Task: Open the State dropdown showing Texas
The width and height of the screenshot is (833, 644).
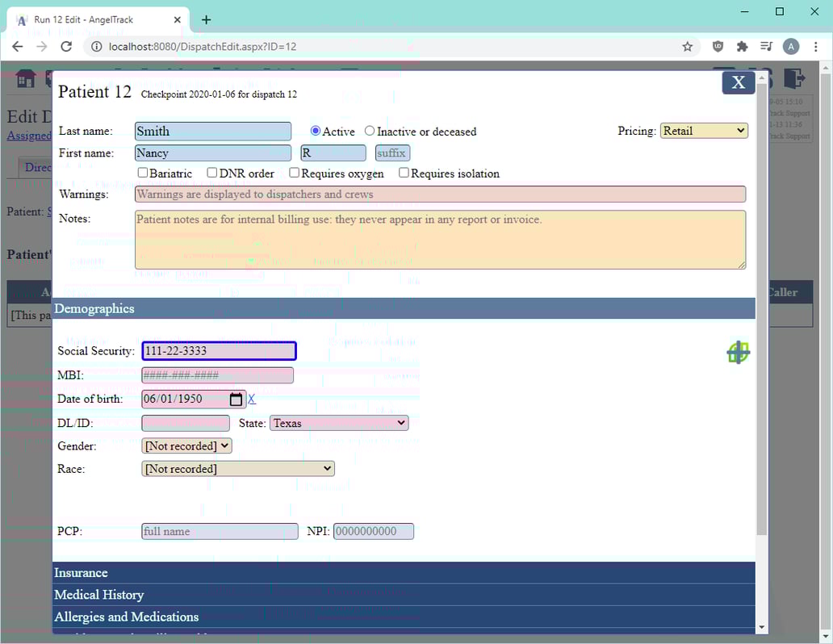Action: pos(338,422)
